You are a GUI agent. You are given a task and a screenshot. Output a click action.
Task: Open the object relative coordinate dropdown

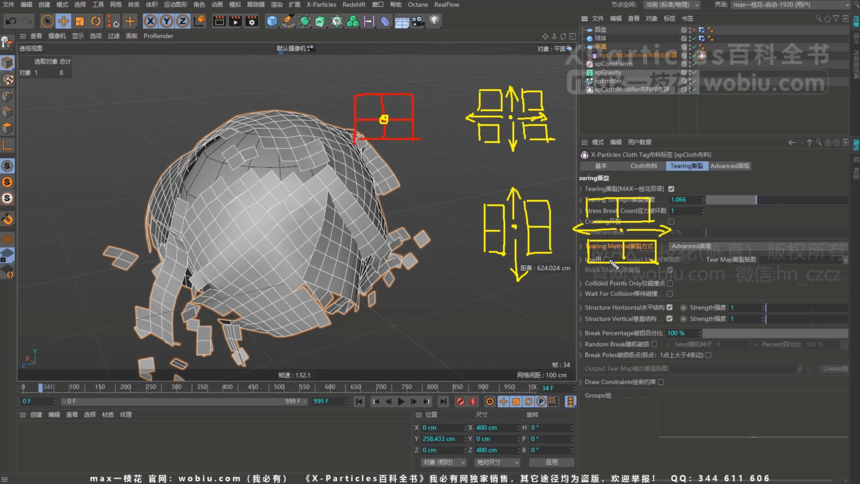coord(444,462)
